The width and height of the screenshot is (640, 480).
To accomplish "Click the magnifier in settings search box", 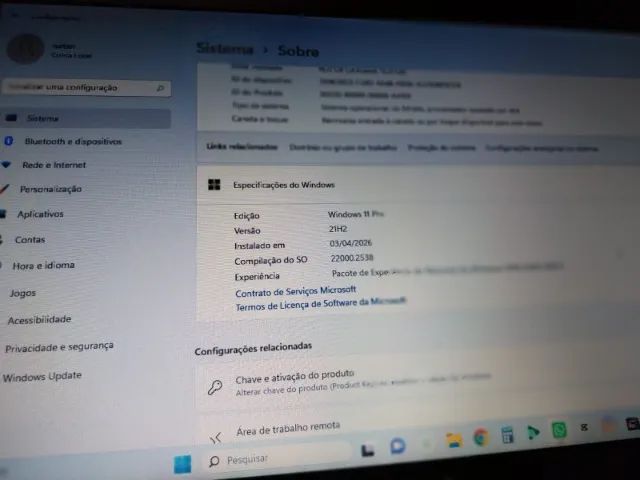I will click(x=160, y=88).
